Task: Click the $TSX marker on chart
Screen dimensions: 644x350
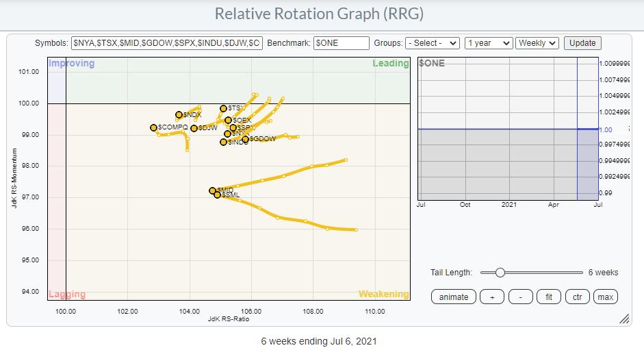Action: click(223, 108)
